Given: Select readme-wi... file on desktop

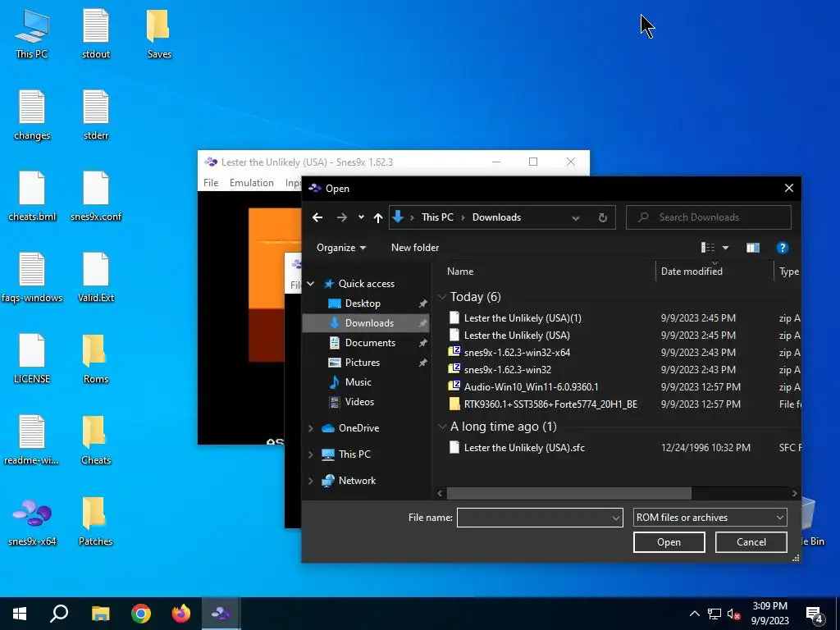Looking at the screenshot, I should (32, 440).
